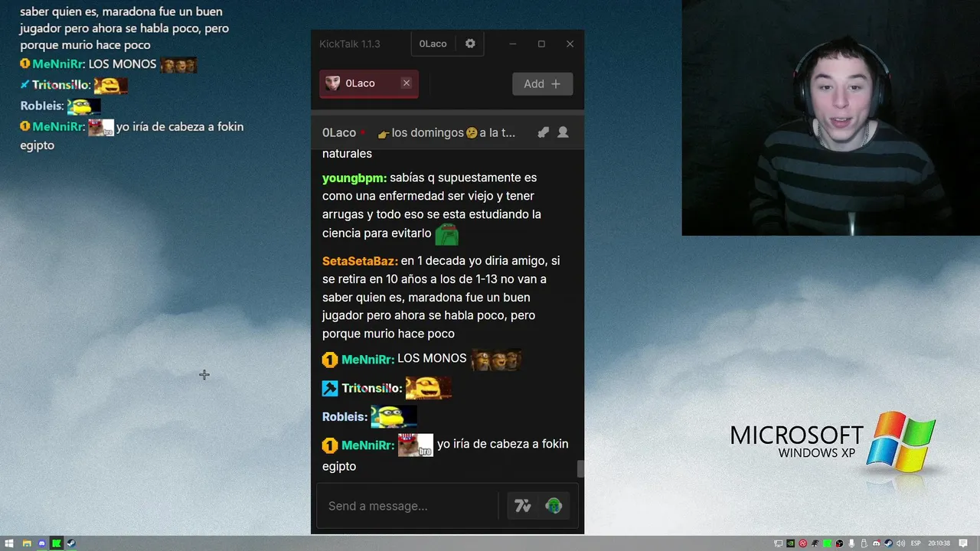Viewport: 980px width, 551px height.
Task: Open Discord from taskbar
Action: click(x=41, y=543)
